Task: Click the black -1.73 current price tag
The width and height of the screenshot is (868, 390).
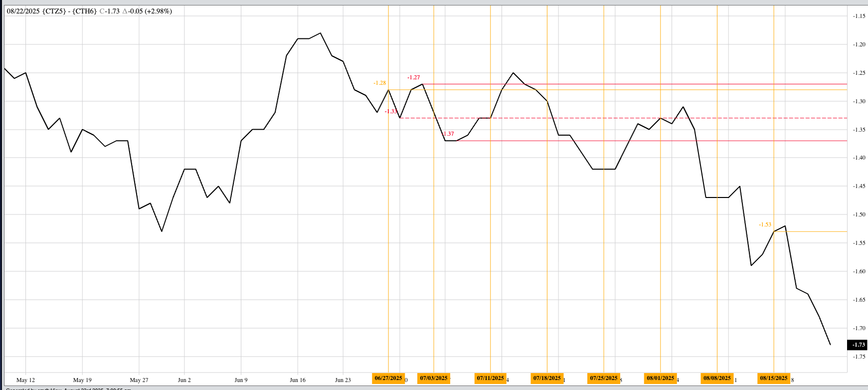Action: click(x=858, y=345)
